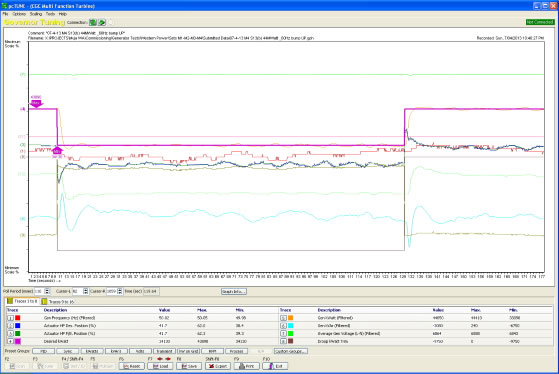Image resolution: width=559 pixels, height=374 pixels.
Task: Toggle trace 3 Actuator HP Fdb. Position box
Action: (10, 333)
